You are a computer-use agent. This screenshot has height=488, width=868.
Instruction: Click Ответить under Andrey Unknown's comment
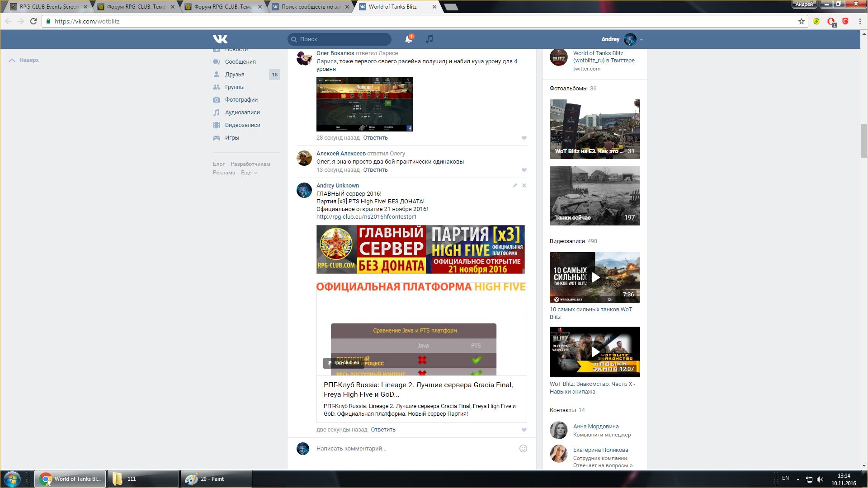coord(383,430)
